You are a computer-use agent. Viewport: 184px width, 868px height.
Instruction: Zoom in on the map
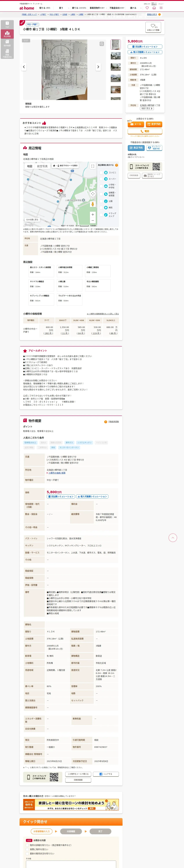click(x=93, y=215)
